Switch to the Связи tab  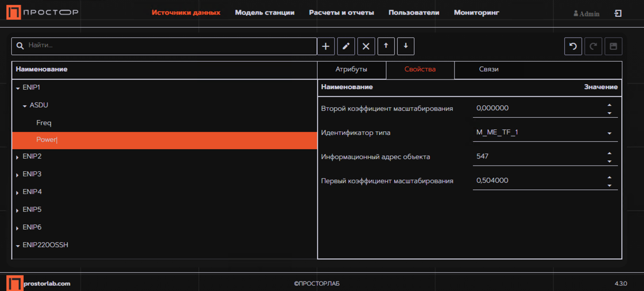pos(488,69)
